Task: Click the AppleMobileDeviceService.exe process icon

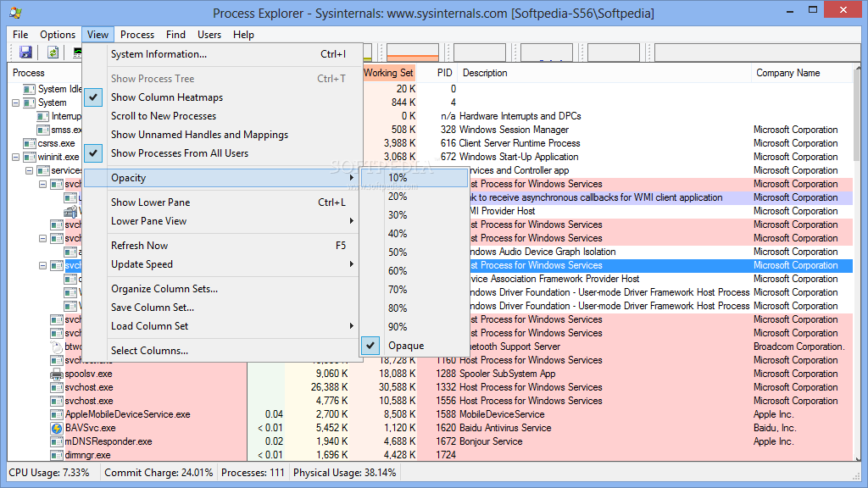Action: (57, 414)
